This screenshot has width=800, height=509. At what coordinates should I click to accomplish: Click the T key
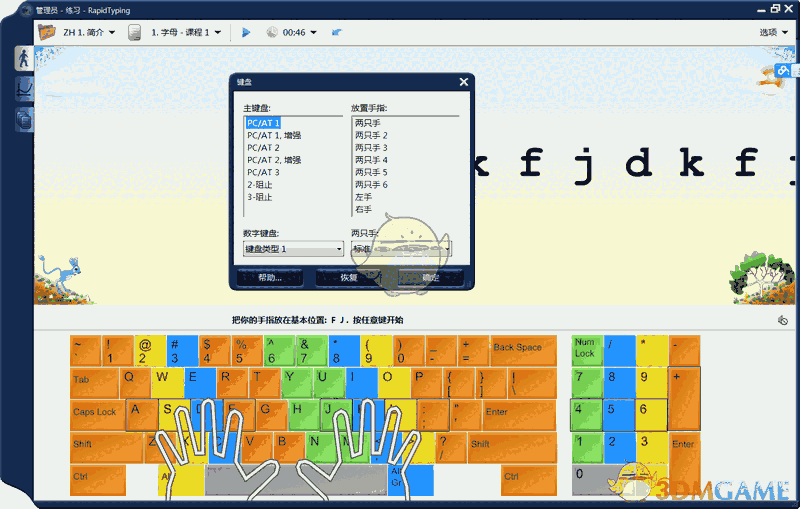click(x=264, y=383)
